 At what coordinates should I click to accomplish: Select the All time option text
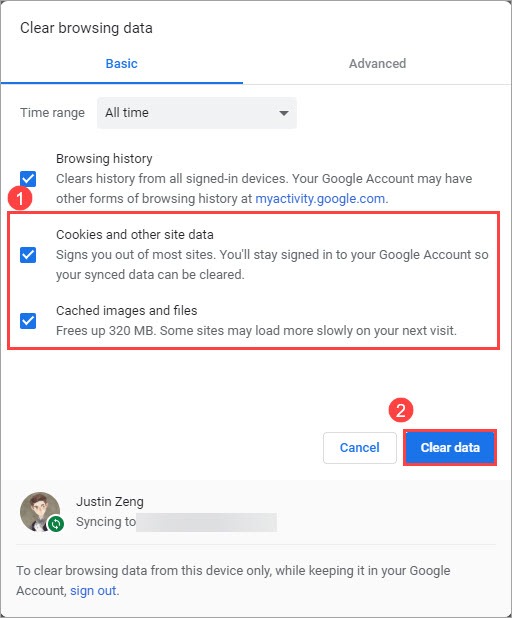[x=127, y=113]
